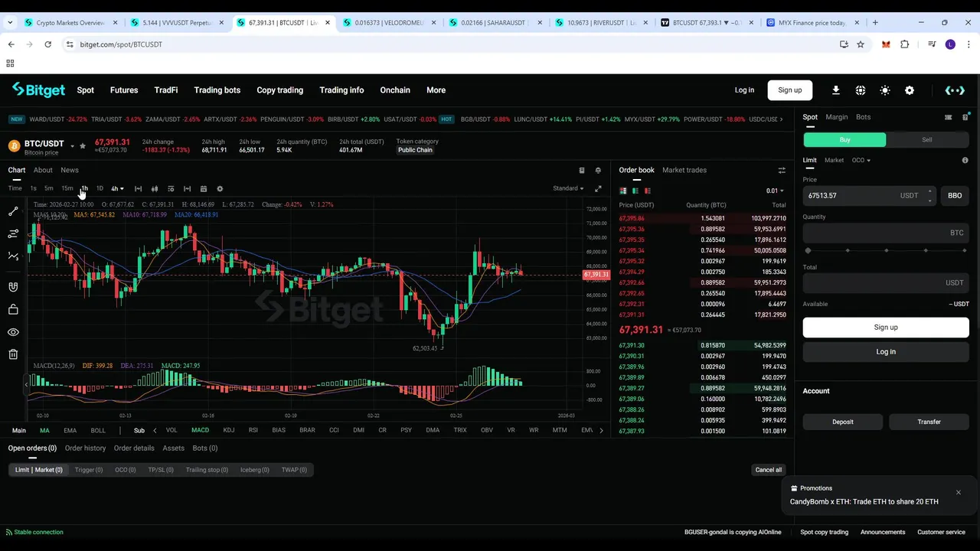
Task: Toggle the magnet snap tool
Action: (13, 287)
